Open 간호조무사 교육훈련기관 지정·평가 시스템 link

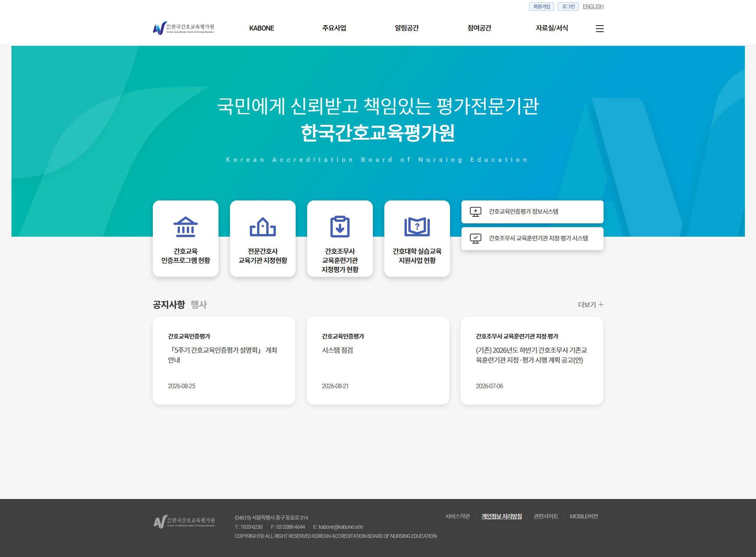[x=533, y=239]
